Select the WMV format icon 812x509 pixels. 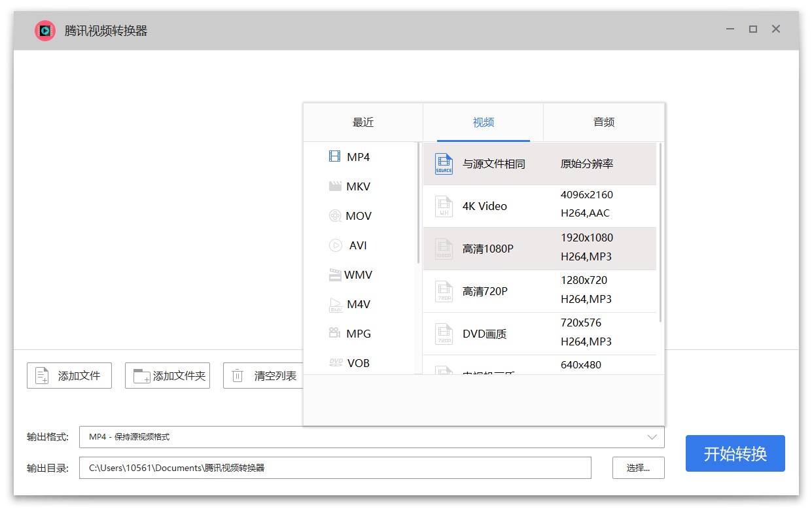point(352,275)
